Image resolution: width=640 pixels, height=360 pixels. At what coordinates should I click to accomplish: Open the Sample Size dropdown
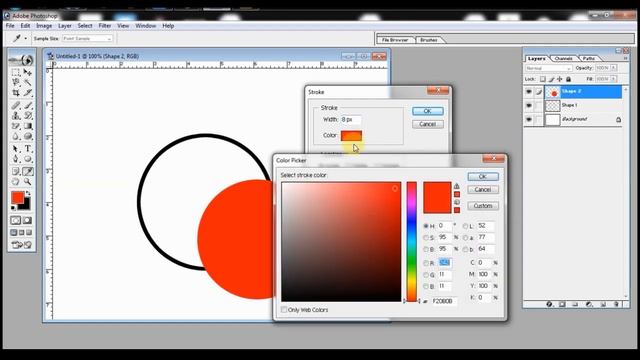click(x=87, y=38)
